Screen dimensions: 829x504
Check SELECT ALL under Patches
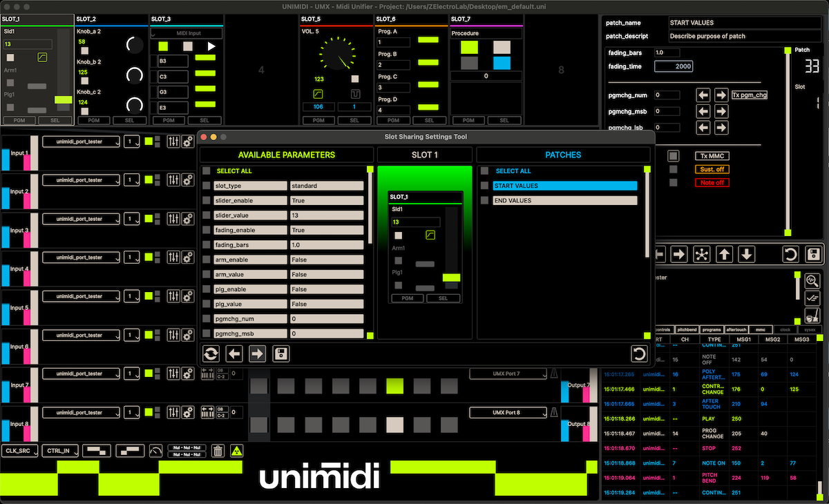[486, 171]
